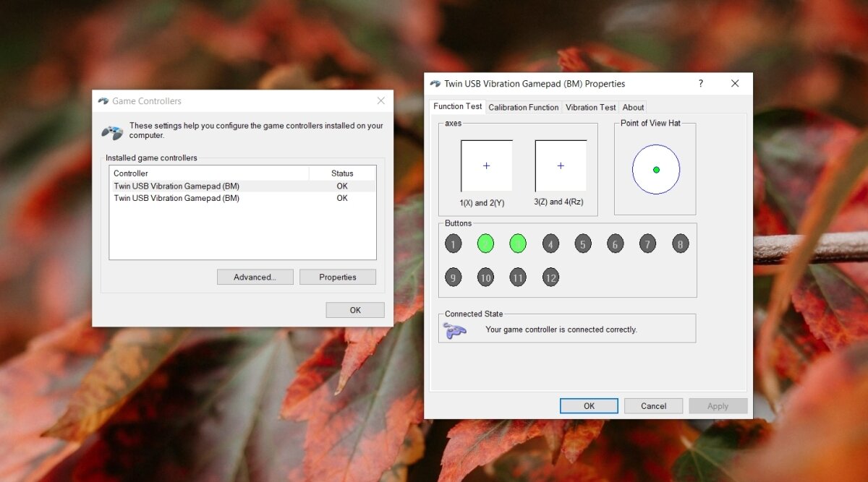Click the green dot in Point of View Hat
The image size is (868, 482).
coord(655,169)
